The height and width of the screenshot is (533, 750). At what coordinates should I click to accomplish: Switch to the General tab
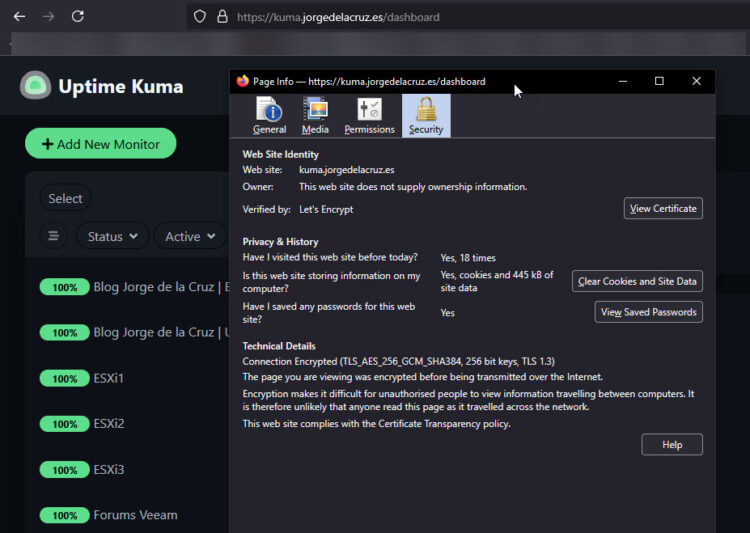[x=269, y=116]
